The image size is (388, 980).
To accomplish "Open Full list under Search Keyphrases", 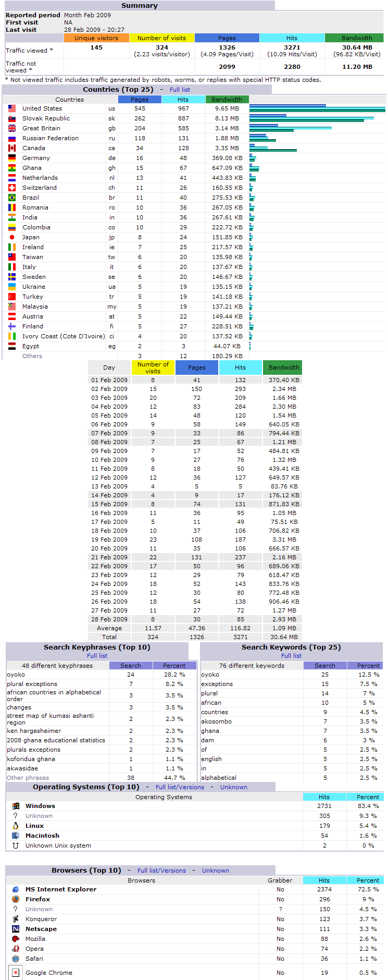I will tap(97, 656).
